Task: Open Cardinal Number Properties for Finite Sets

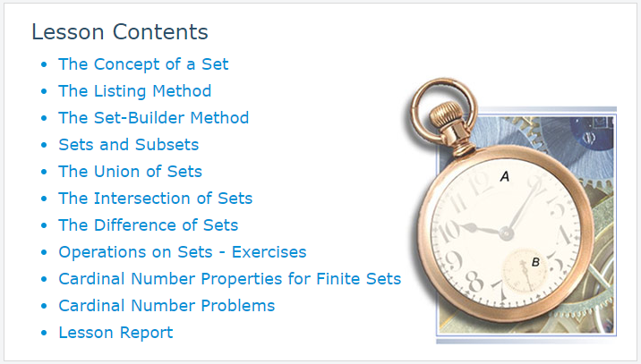Action: [x=230, y=279]
